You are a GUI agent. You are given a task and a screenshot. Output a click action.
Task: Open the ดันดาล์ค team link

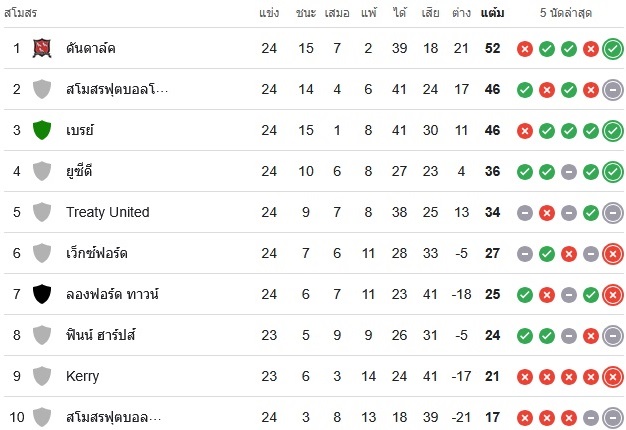[91, 48]
